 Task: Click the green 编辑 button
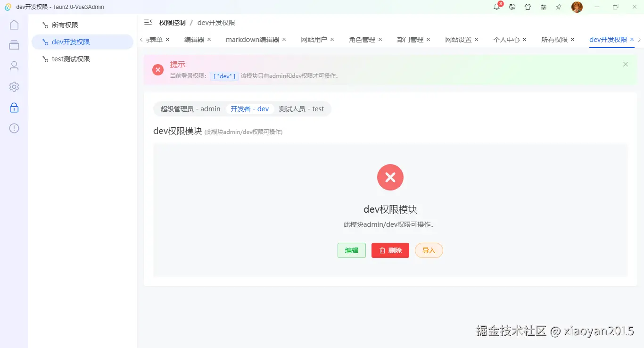[x=351, y=250]
